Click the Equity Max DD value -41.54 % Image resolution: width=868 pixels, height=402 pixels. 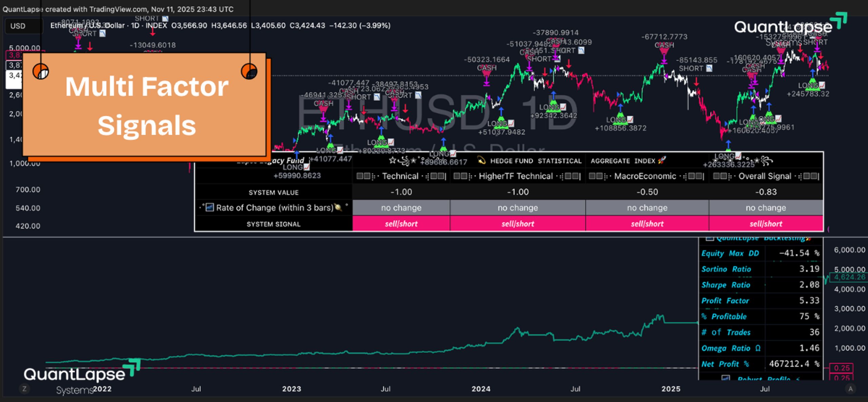[x=799, y=253]
